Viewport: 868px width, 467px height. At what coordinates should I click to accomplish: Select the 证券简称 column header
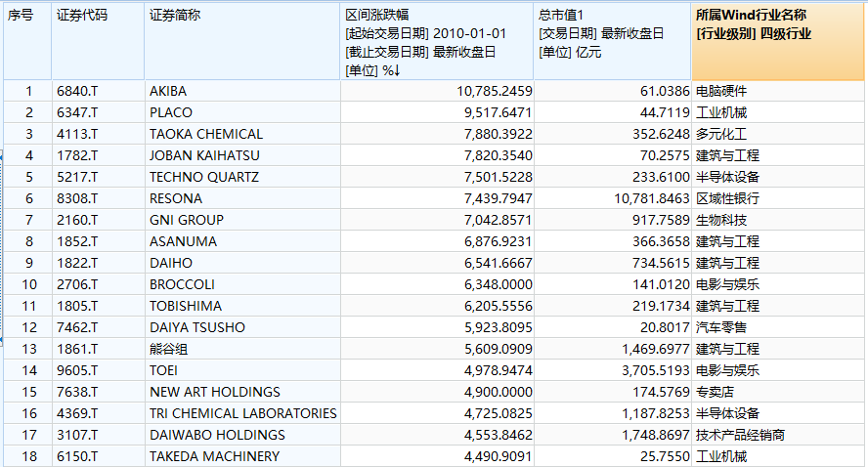coord(175,16)
